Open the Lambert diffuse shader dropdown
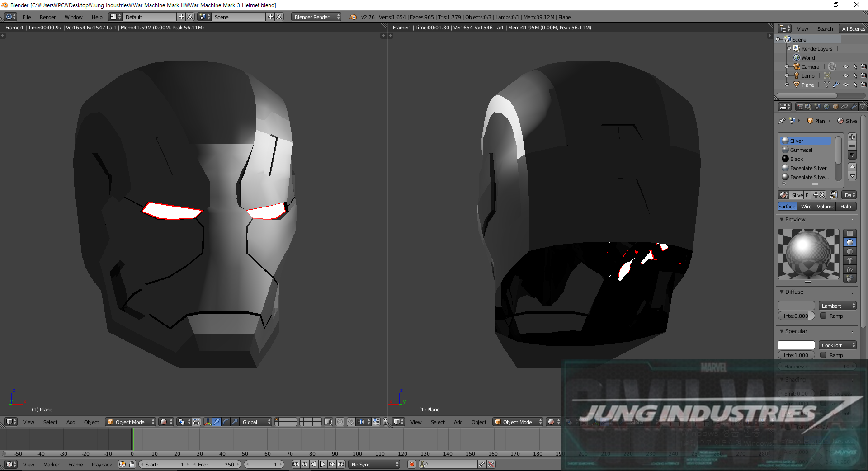Screen dimensions: 868x471 (x=838, y=306)
